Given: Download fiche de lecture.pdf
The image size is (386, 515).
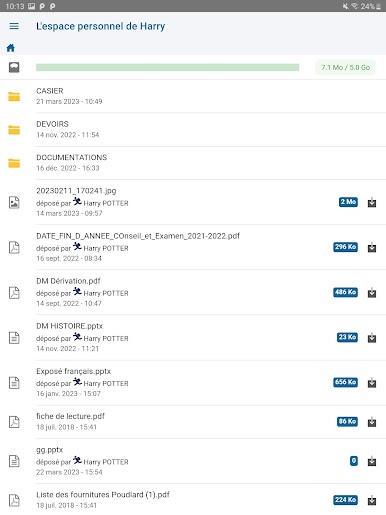Looking at the screenshot, I should coord(372,422).
